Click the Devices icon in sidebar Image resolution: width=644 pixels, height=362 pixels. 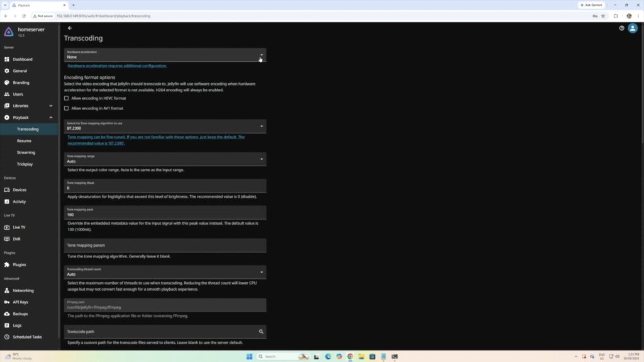[6, 190]
